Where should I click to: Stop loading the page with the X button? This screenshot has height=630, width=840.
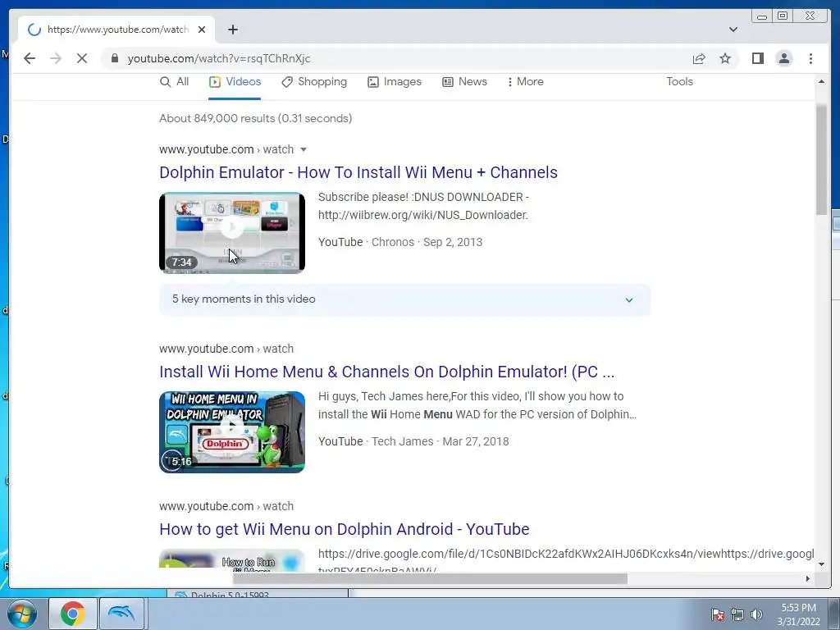pyautogui.click(x=82, y=58)
